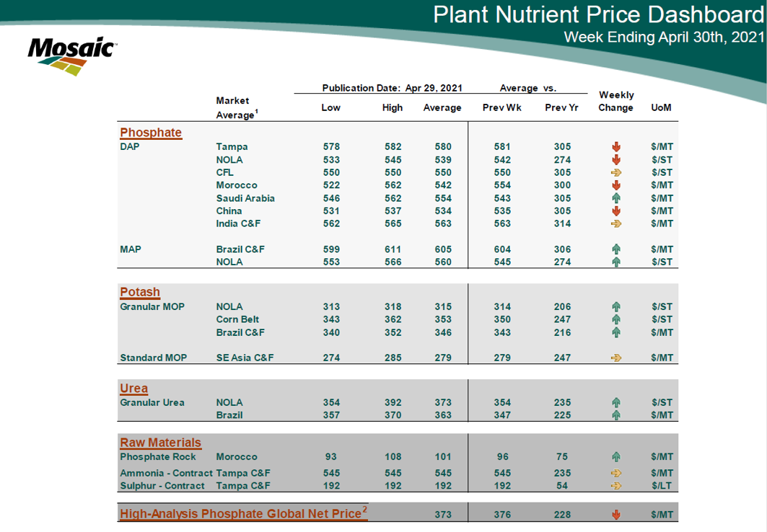Select the up arrow for Granular Urea NOLA
The width and height of the screenshot is (767, 532).
tap(616, 403)
